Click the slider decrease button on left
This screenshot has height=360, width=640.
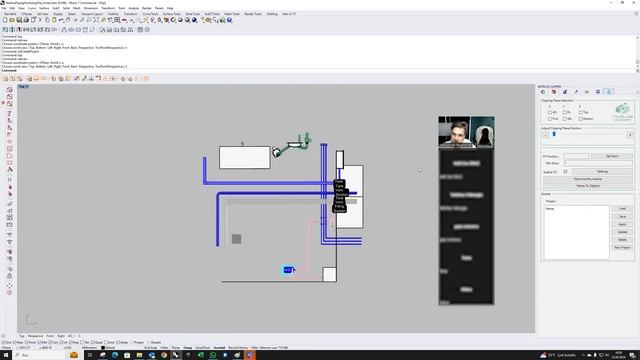tap(545, 135)
